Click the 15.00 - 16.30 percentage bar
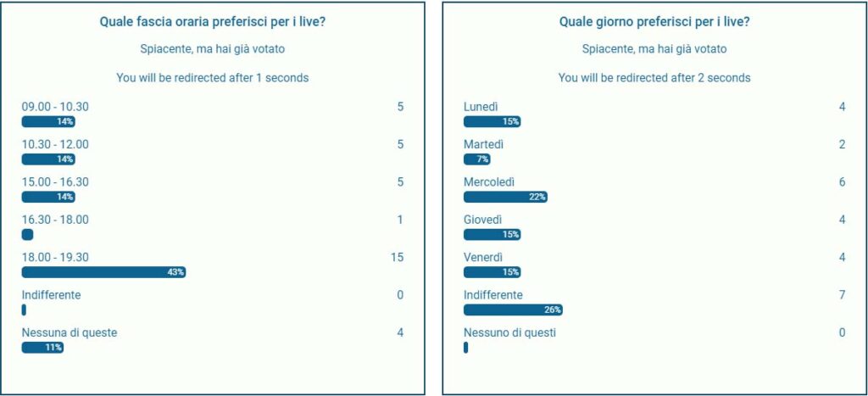The width and height of the screenshot is (868, 396). click(48, 198)
